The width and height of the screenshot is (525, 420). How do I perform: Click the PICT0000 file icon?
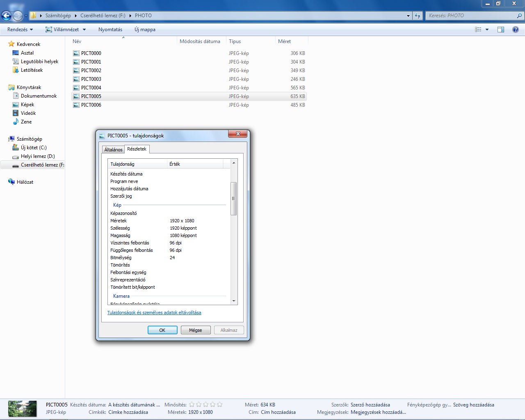(76, 53)
